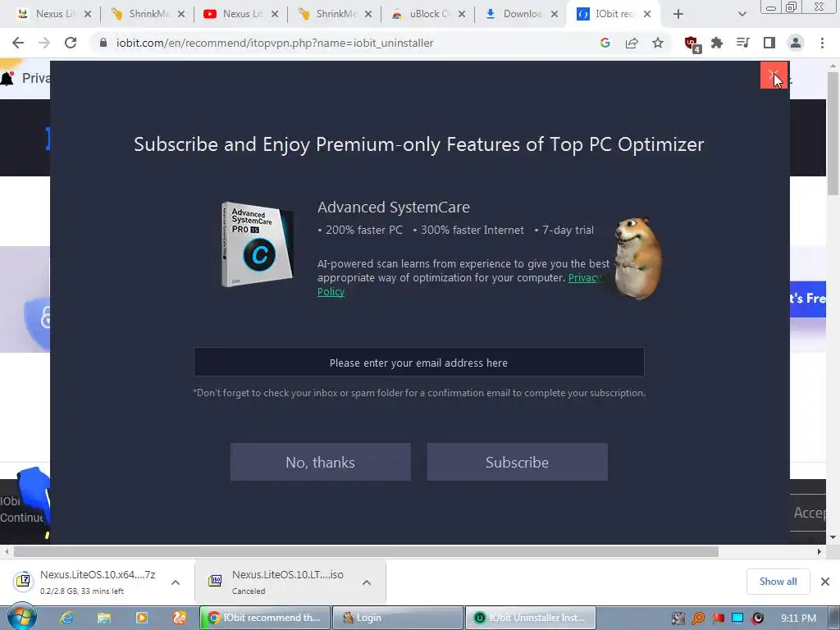Open the media controls icon in the toolbar
The image size is (840, 630).
tap(743, 43)
